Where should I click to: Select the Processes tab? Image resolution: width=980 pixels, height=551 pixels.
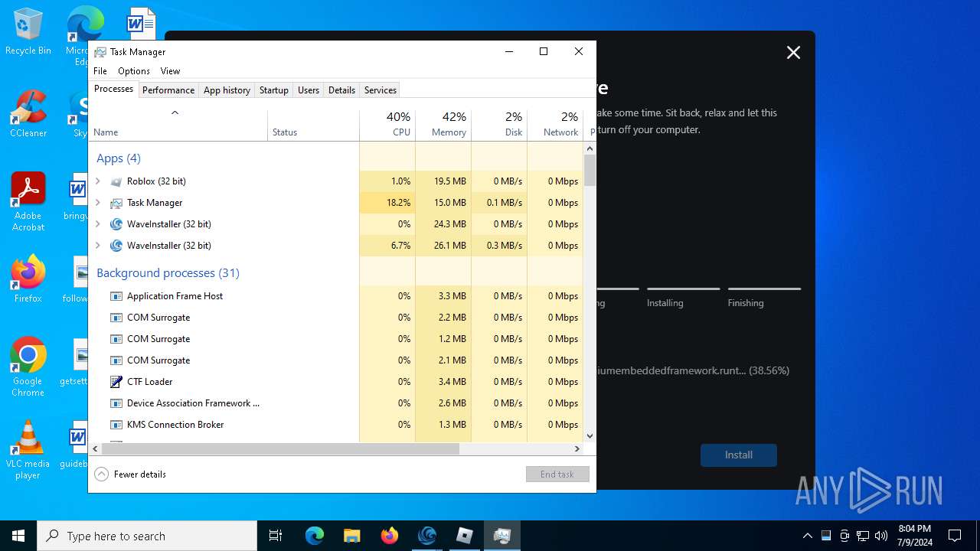(113, 89)
